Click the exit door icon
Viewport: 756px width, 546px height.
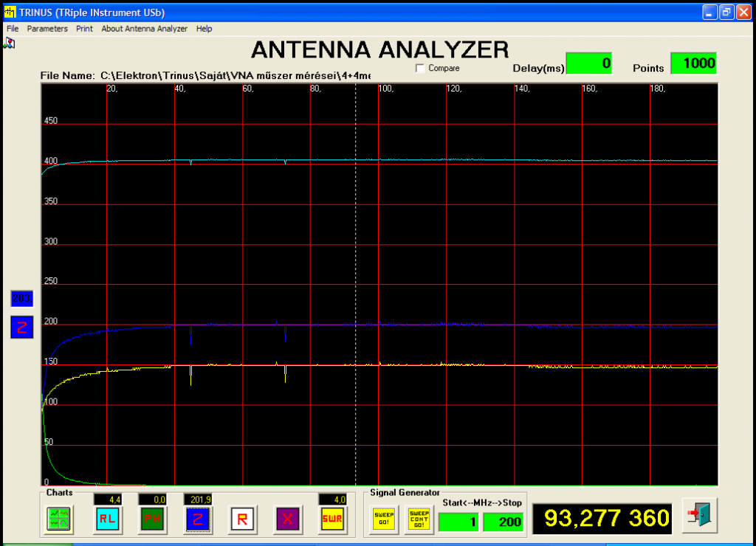[x=700, y=515]
